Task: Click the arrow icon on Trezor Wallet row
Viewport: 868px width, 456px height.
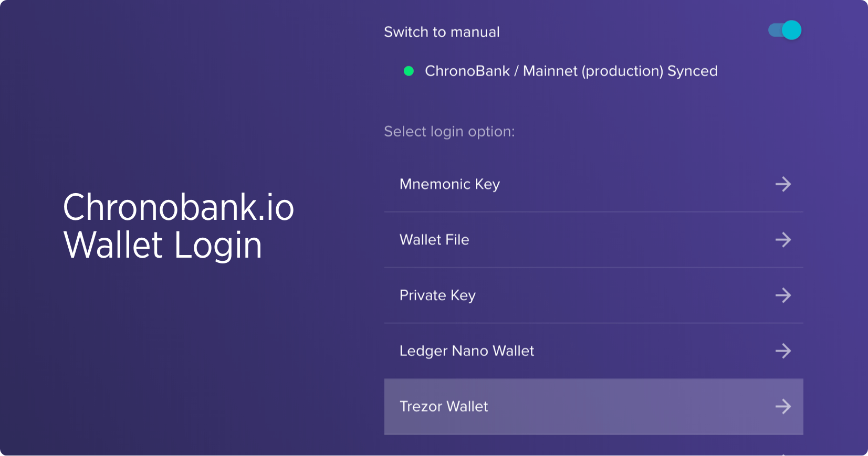Action: (x=783, y=406)
